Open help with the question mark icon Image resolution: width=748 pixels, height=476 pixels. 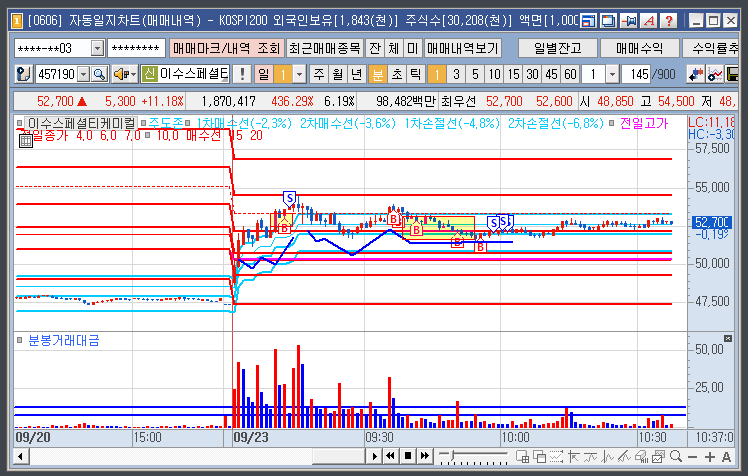[x=669, y=21]
